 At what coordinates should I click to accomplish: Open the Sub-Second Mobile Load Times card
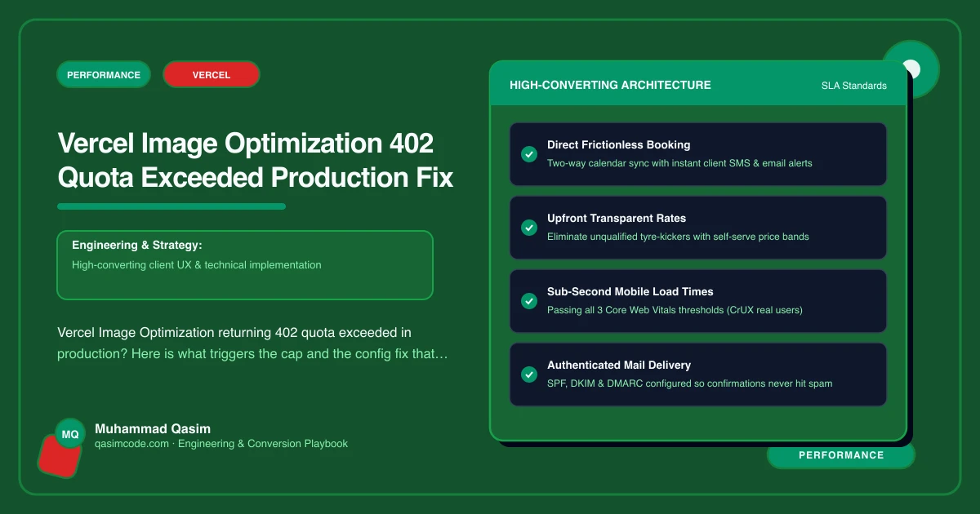pos(698,301)
